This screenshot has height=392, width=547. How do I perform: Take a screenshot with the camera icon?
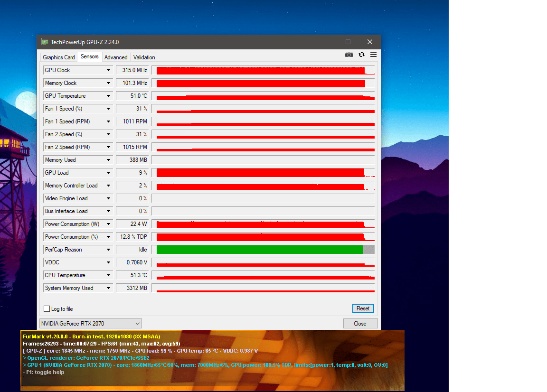click(349, 55)
